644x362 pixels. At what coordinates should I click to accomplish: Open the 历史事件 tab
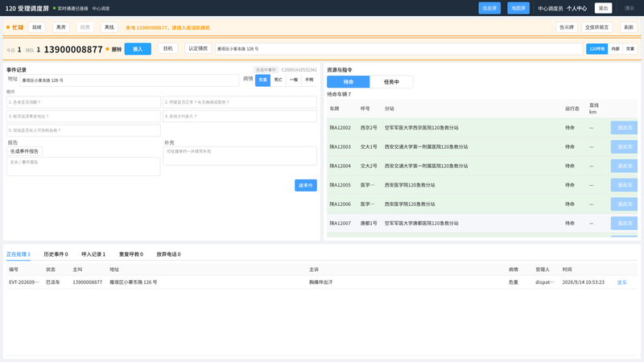coord(56,254)
